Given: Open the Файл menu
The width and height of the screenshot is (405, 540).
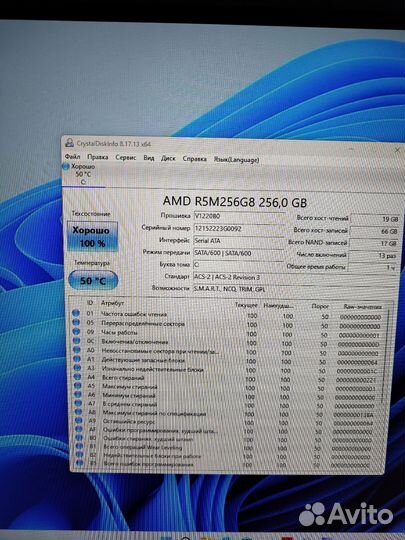Looking at the screenshot, I should tap(73, 157).
